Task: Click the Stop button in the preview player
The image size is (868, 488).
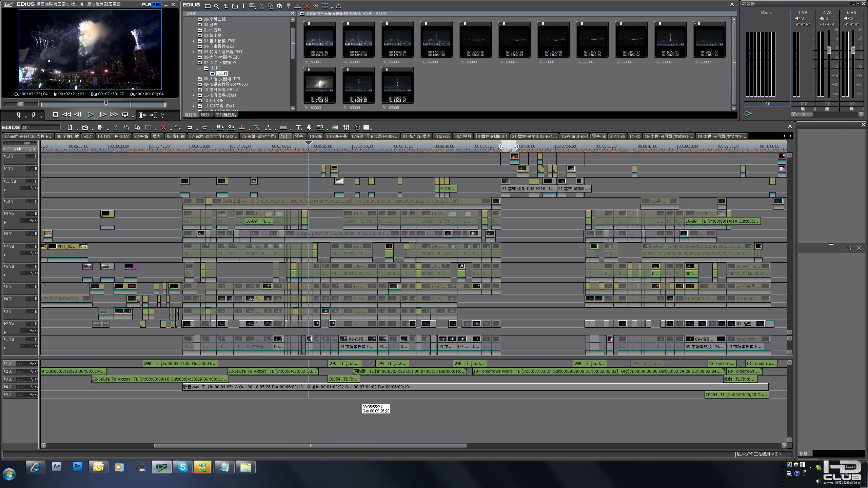Action: [x=56, y=115]
